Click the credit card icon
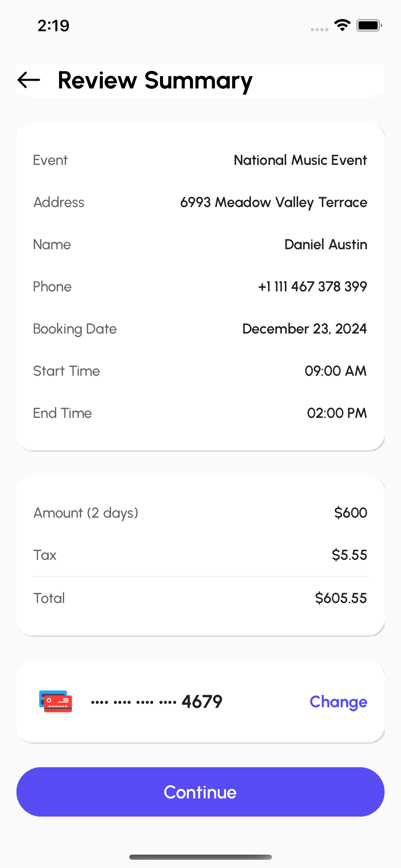This screenshot has width=401, height=868. 56,701
